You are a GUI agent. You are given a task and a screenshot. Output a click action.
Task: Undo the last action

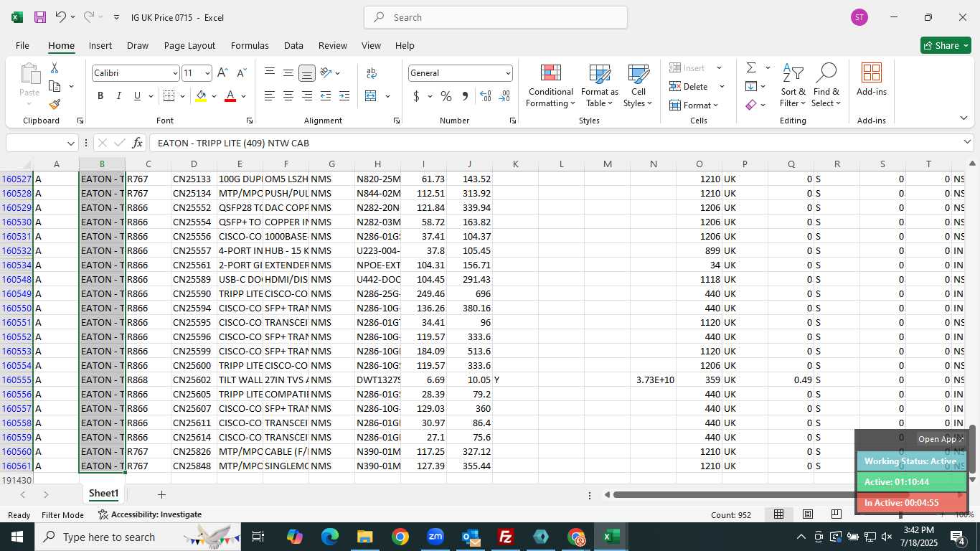coord(61,17)
